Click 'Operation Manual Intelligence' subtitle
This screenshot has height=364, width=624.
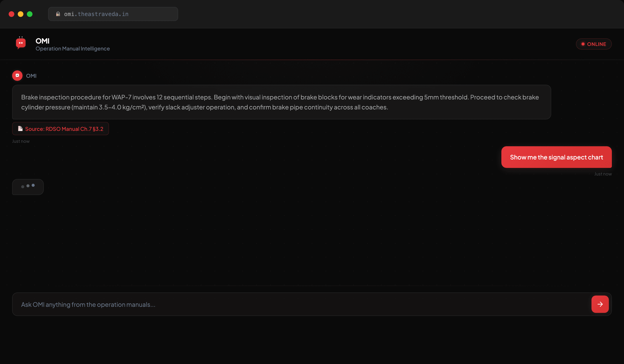pos(73,49)
